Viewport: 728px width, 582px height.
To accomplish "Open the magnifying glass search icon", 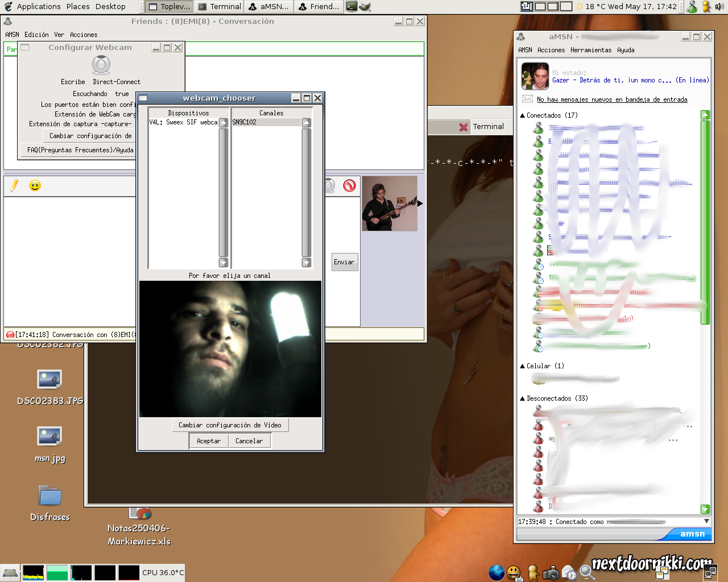I will [587, 573].
